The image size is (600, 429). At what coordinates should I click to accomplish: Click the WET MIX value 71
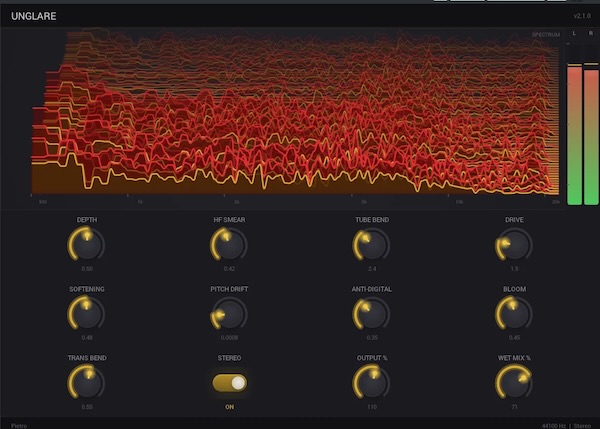[x=514, y=407]
